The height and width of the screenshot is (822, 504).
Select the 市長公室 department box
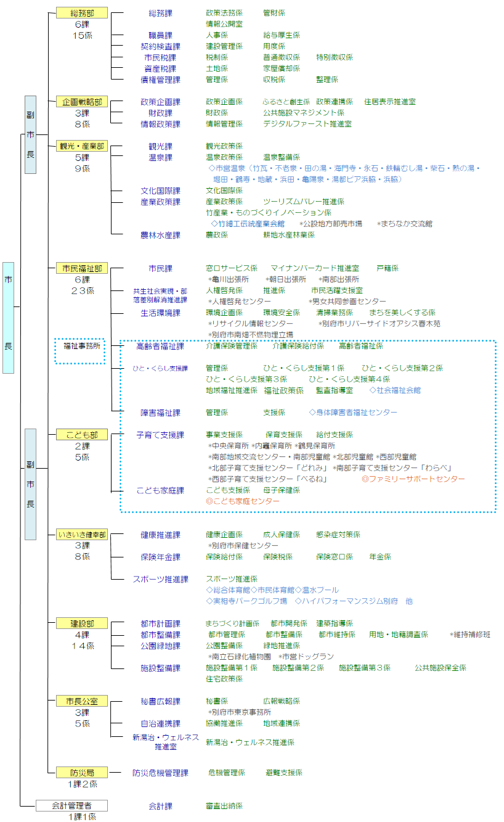82,701
